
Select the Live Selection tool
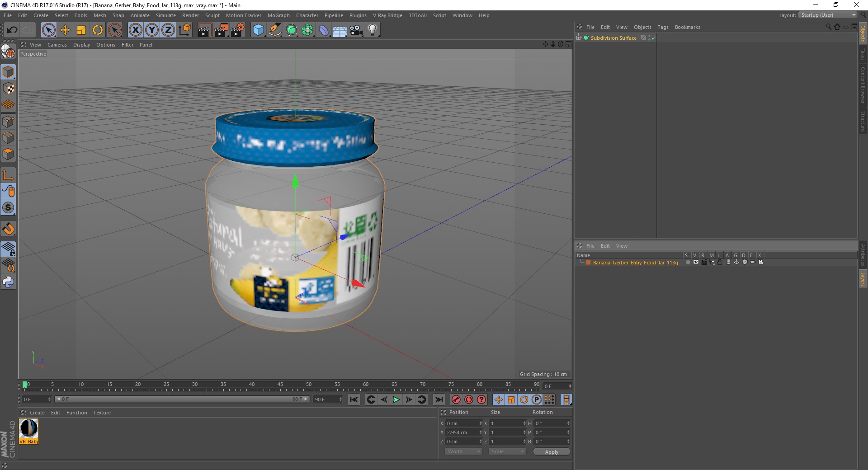point(48,30)
